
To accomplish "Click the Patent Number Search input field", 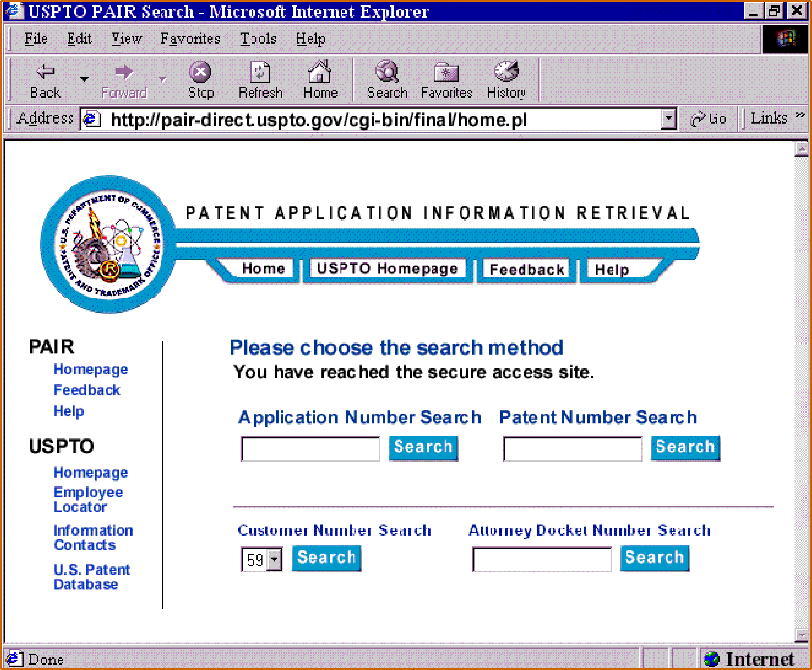I will (x=572, y=448).
